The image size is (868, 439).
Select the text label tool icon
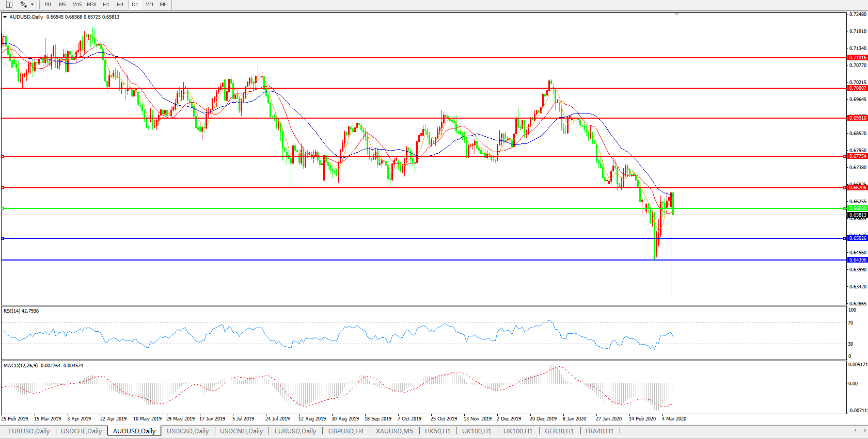[9, 5]
